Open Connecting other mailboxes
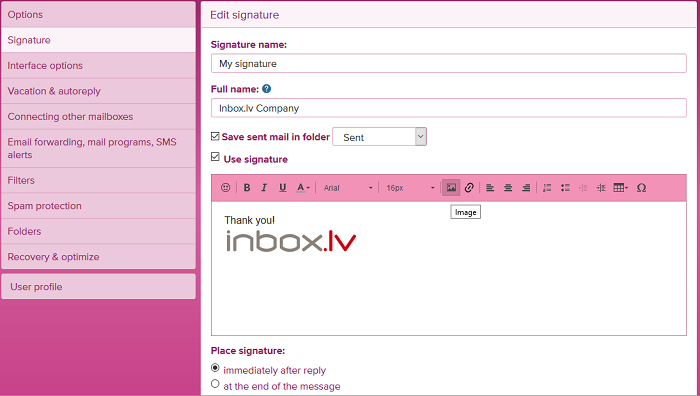This screenshot has width=700, height=396. (x=98, y=117)
